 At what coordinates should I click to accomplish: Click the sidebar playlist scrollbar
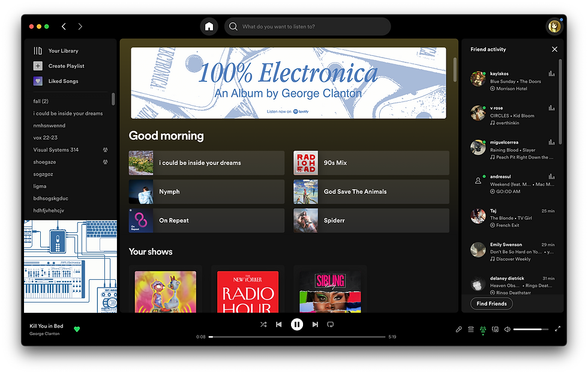coord(113,99)
